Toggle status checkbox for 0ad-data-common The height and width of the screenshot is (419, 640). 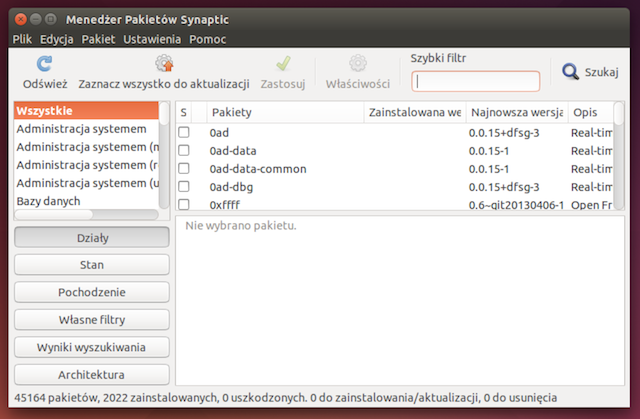point(184,168)
